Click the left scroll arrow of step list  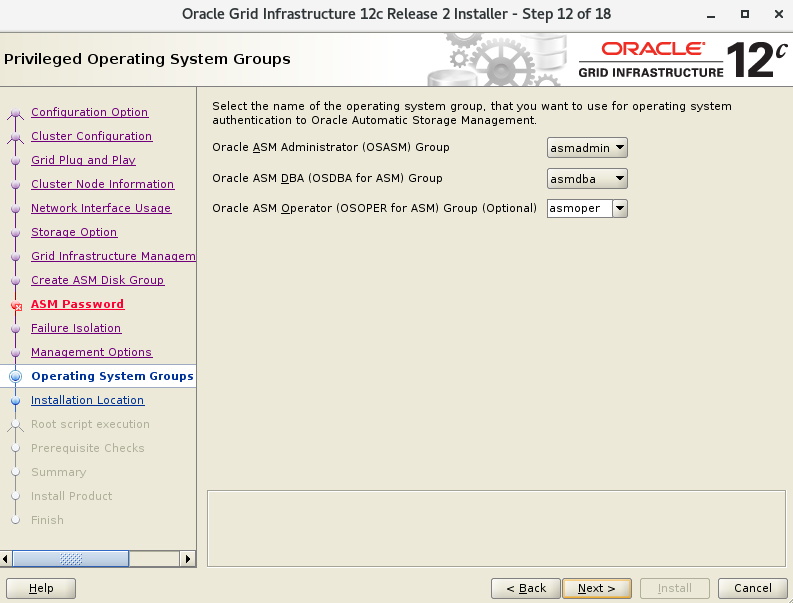pyautogui.click(x=6, y=559)
